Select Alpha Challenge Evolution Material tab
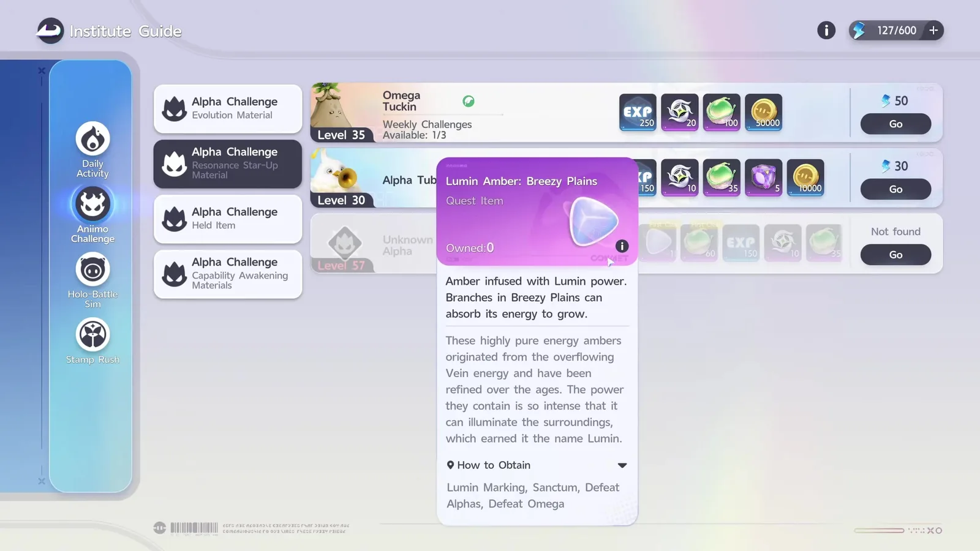Screen dimensions: 980x551 click(228, 108)
